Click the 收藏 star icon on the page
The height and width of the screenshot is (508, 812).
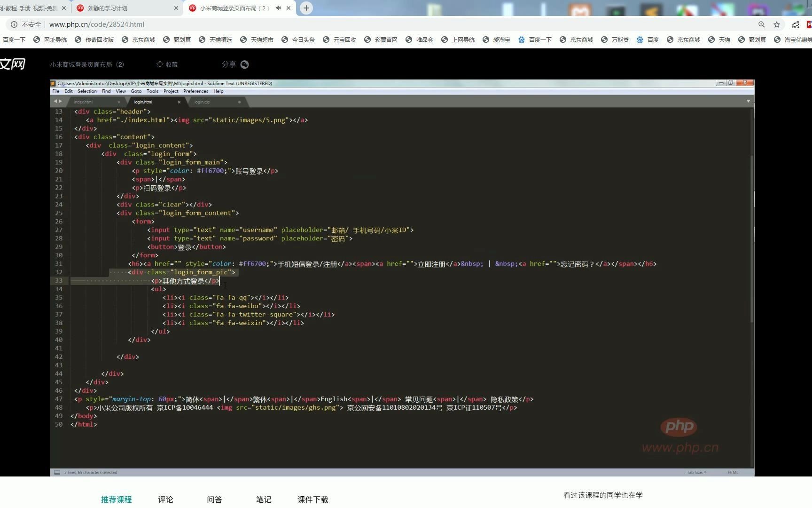click(160, 64)
